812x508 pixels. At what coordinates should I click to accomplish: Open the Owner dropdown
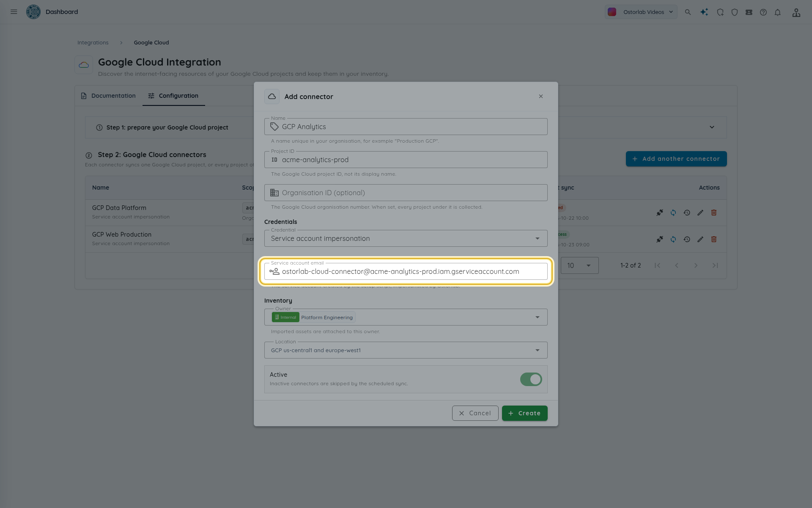coord(406,317)
